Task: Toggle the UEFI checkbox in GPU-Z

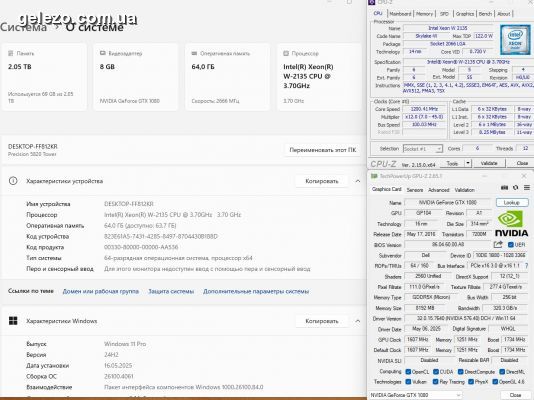Action: click(x=511, y=245)
